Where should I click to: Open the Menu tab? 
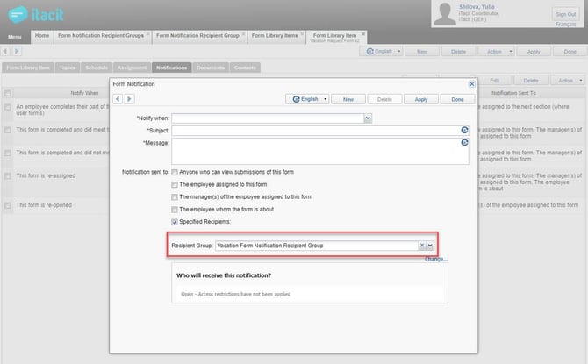[x=15, y=37]
